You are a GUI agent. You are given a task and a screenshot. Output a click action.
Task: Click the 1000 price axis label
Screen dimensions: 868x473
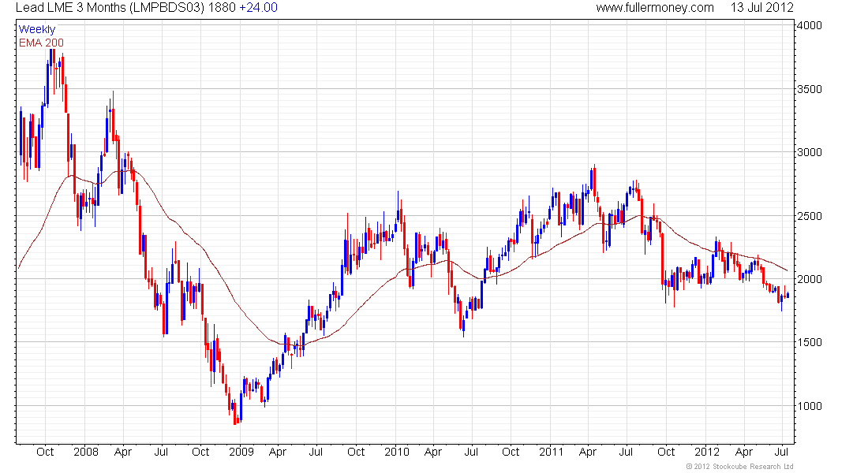pos(810,406)
